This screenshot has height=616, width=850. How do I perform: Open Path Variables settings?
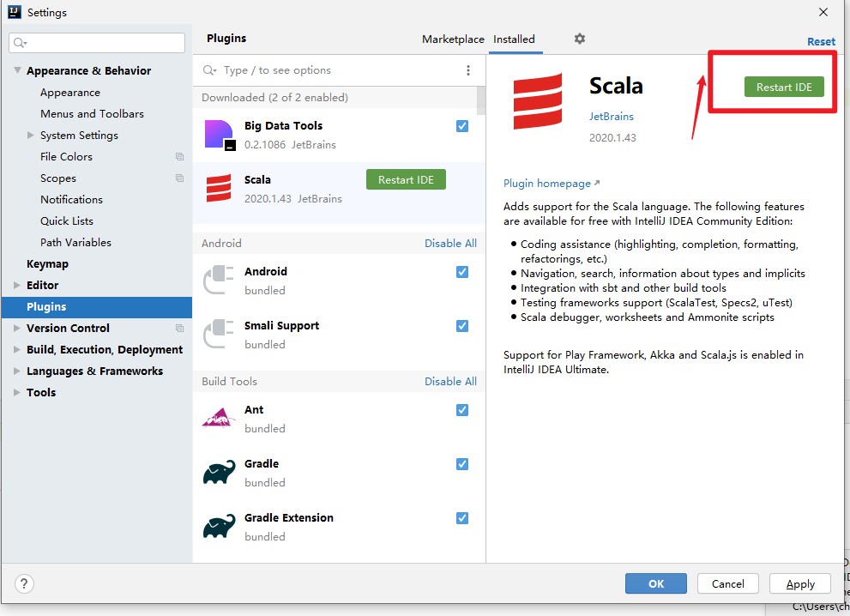pyautogui.click(x=75, y=243)
